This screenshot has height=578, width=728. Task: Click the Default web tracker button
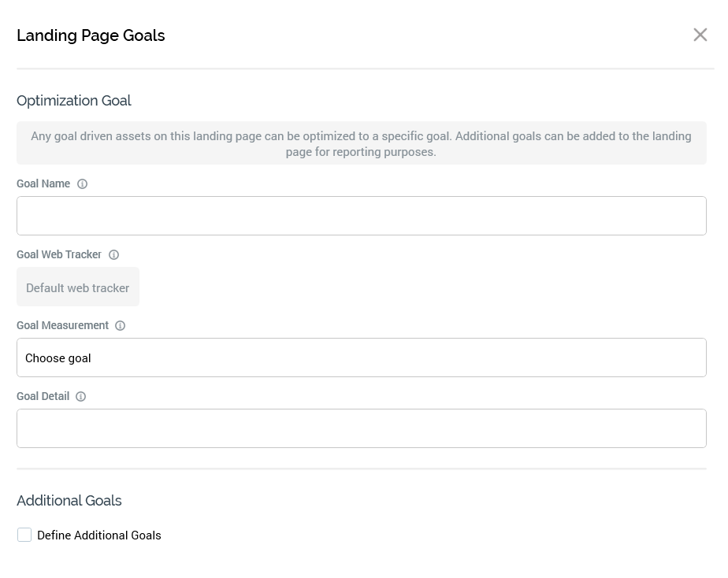(77, 287)
